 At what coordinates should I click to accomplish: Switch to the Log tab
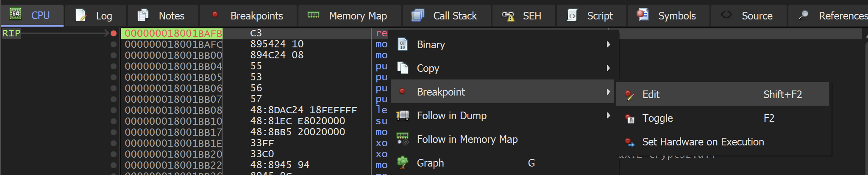(95, 16)
